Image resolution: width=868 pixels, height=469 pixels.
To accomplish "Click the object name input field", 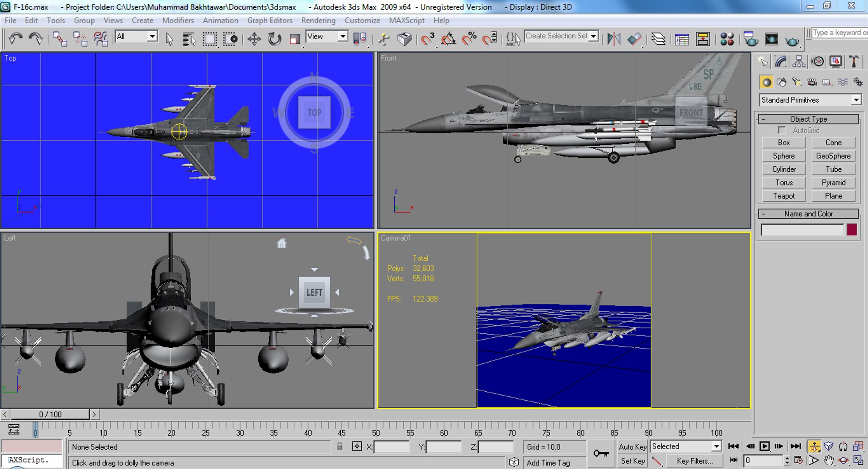I will (x=802, y=230).
